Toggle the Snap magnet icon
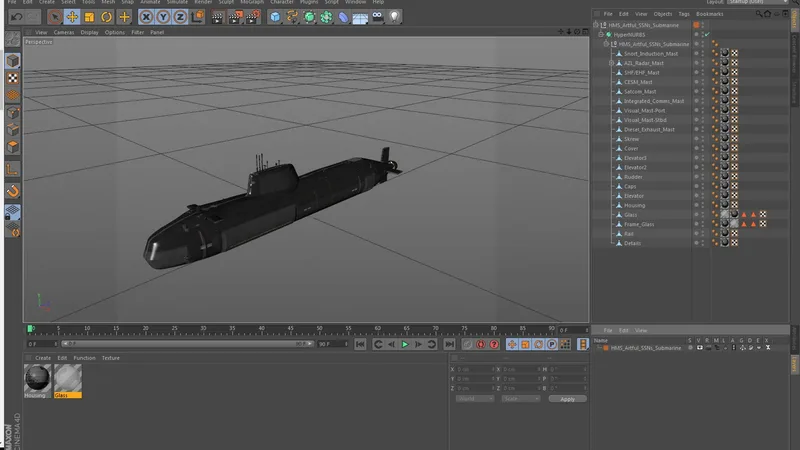Viewport: 800px width, 450px height. 13,191
